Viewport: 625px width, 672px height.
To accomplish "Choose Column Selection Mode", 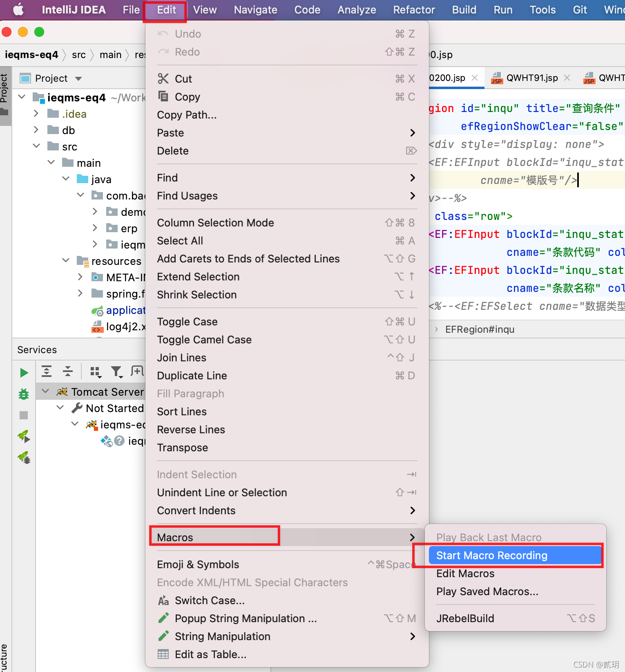I will [x=287, y=222].
